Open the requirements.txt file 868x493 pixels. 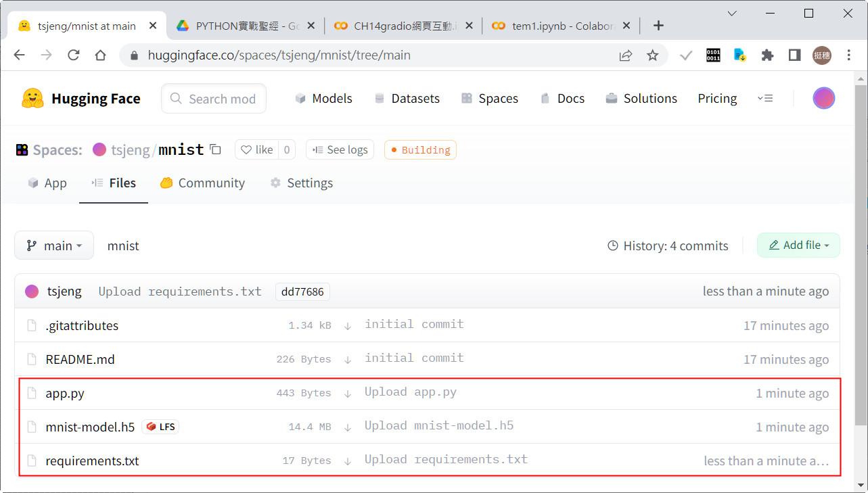pos(92,461)
